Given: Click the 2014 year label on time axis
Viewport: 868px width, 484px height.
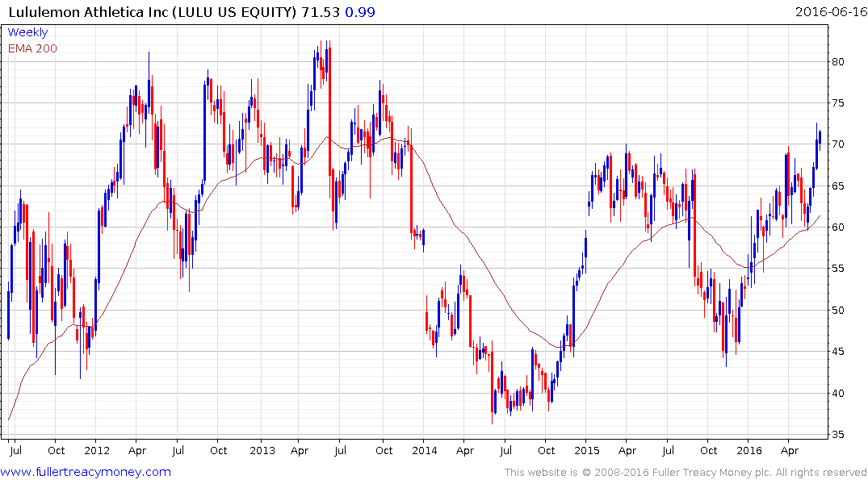Looking at the screenshot, I should pyautogui.click(x=424, y=450).
